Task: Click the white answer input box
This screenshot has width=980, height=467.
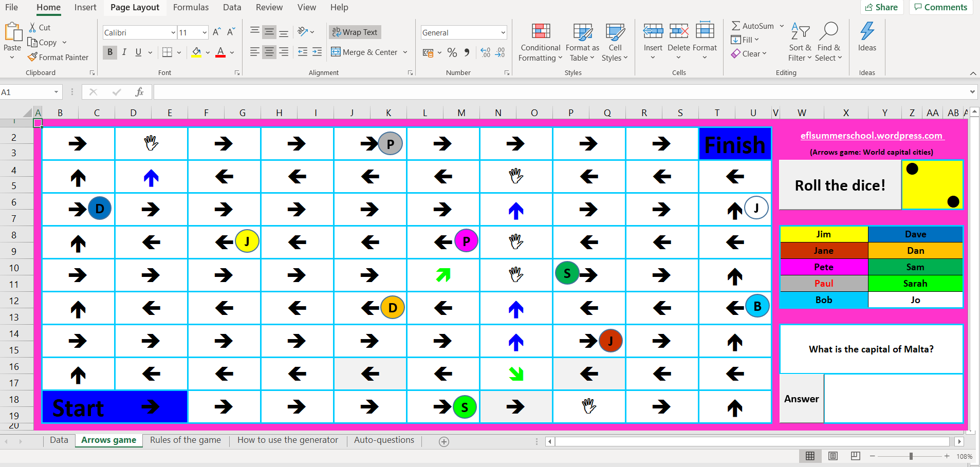Action: point(893,399)
